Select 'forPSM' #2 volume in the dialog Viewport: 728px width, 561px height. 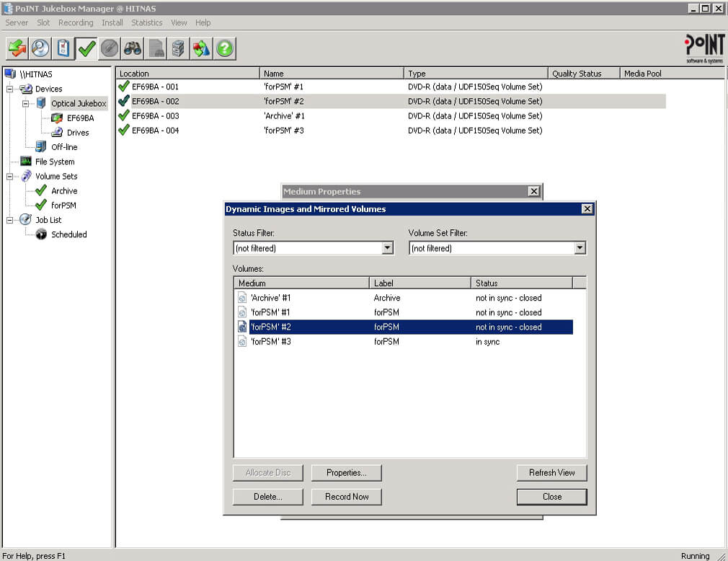[x=404, y=327]
